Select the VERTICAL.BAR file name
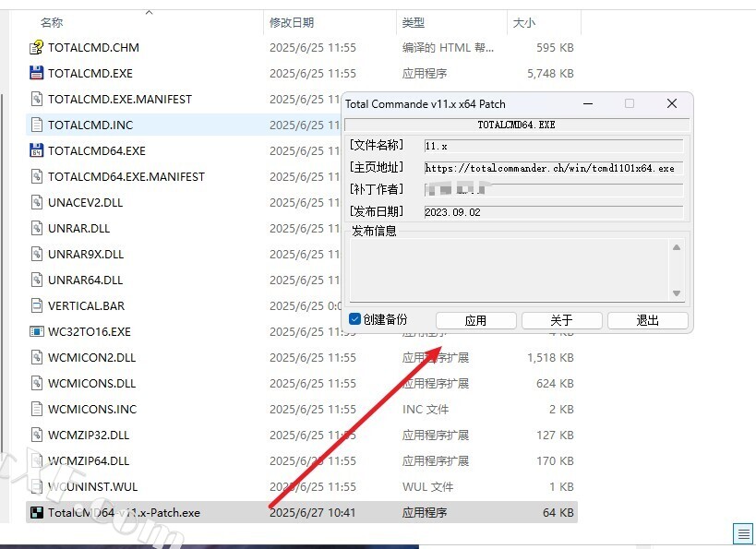Viewport: 756px width, 549px height. click(86, 305)
